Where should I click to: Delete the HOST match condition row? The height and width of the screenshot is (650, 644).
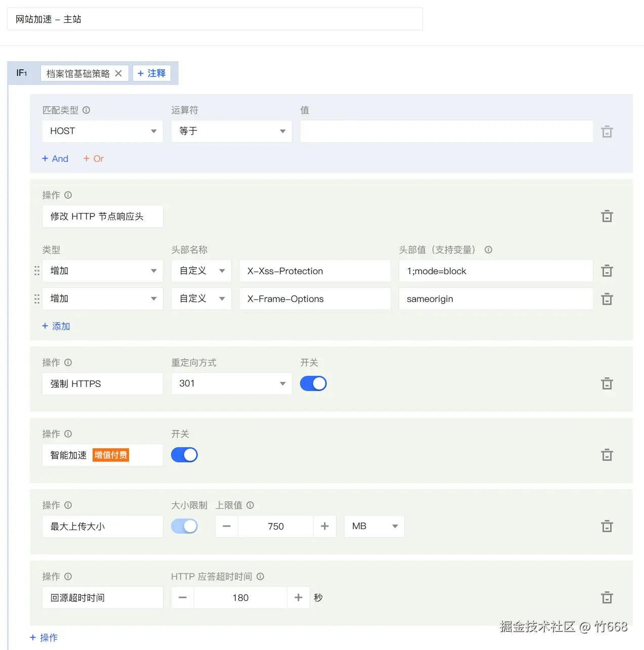[607, 132]
